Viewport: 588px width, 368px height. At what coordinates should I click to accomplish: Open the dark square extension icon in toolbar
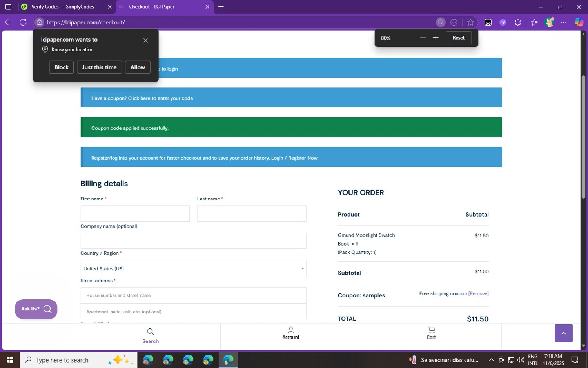pyautogui.click(x=488, y=22)
